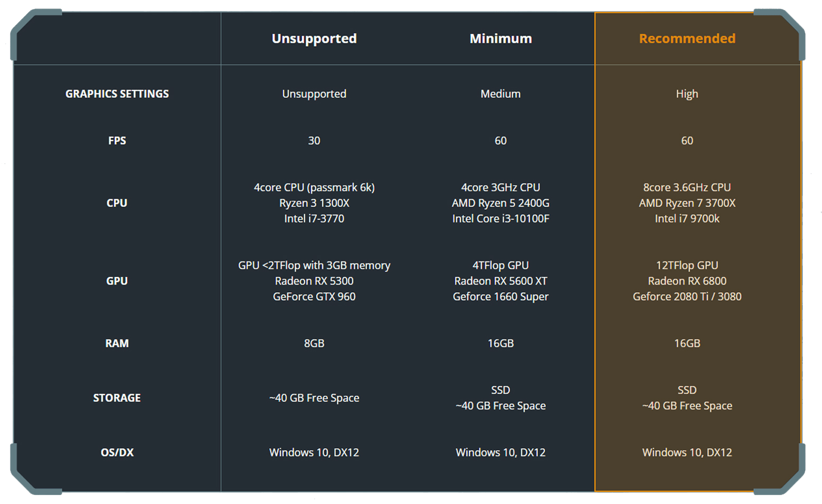
Task: Click Windows 10, DX12 under Minimum
Action: pos(500,452)
